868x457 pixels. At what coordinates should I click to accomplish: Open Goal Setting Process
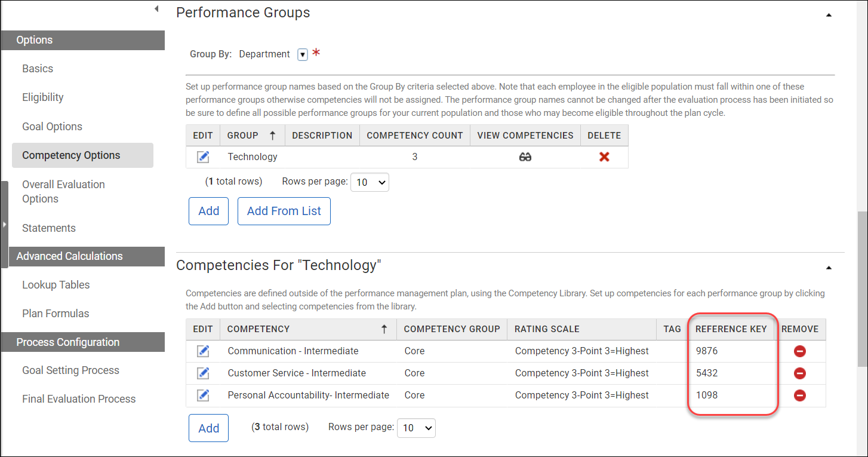71,370
